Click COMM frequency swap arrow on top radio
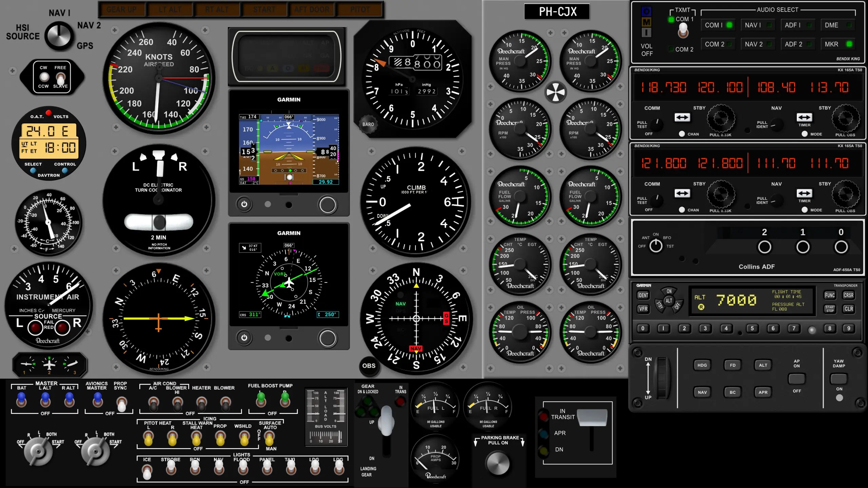 coord(682,118)
